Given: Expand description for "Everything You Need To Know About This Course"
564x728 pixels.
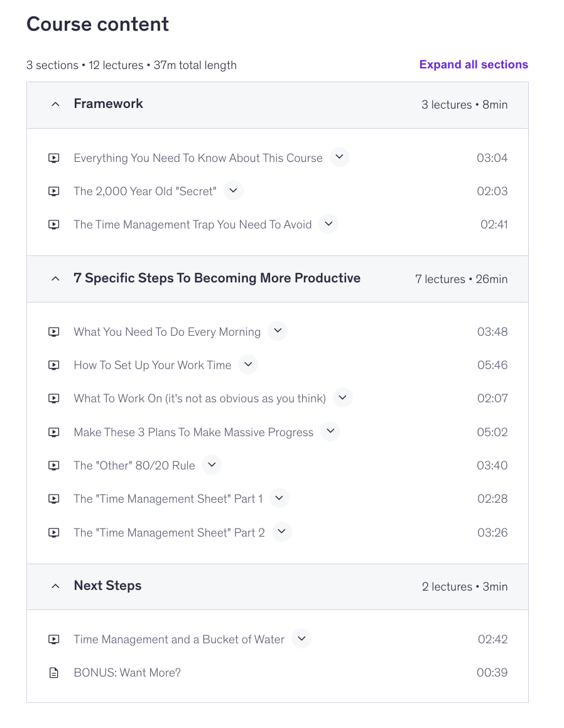Looking at the screenshot, I should click(339, 158).
